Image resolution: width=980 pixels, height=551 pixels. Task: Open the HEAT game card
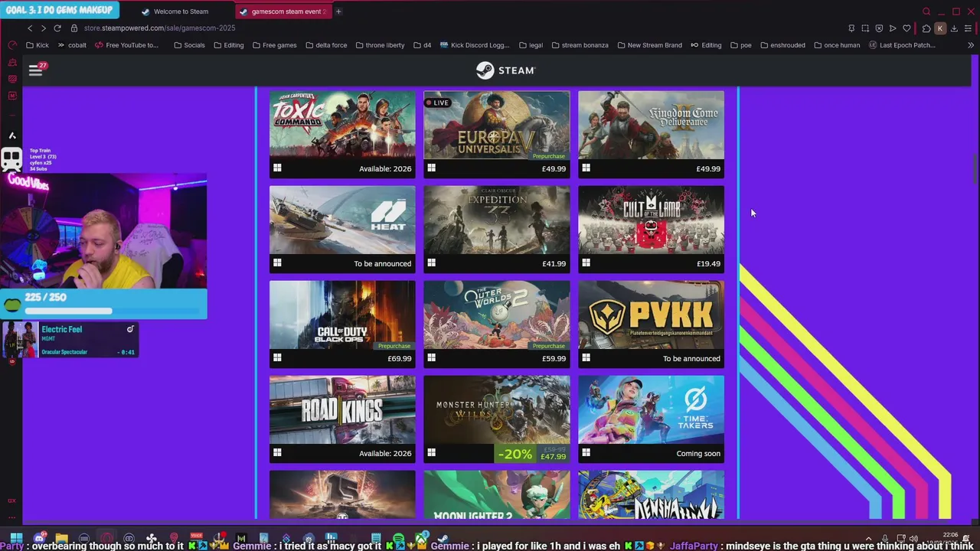click(342, 229)
